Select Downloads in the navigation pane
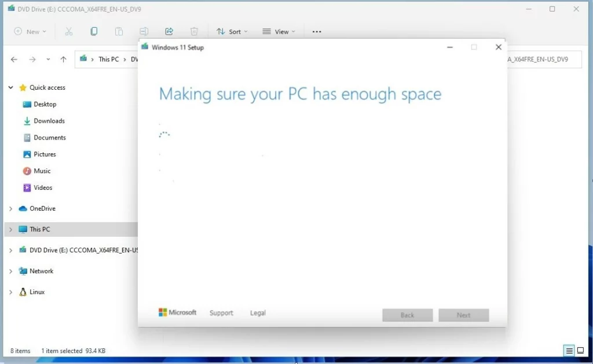Image resolution: width=593 pixels, height=364 pixels. click(x=49, y=121)
